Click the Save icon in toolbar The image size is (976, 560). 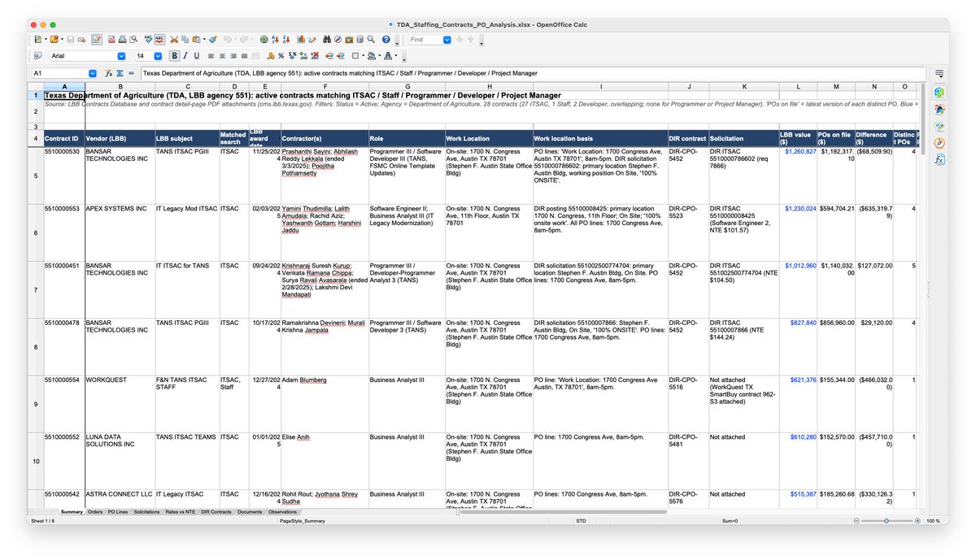point(70,39)
